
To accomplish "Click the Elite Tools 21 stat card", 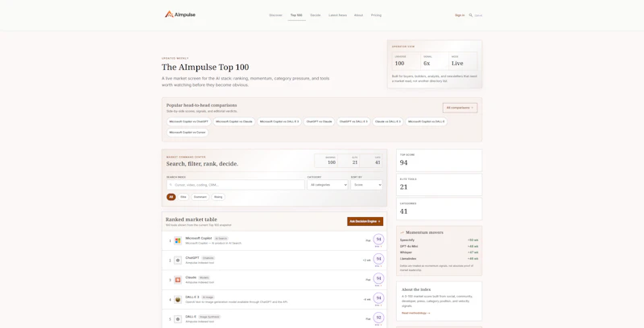I will [439, 185].
